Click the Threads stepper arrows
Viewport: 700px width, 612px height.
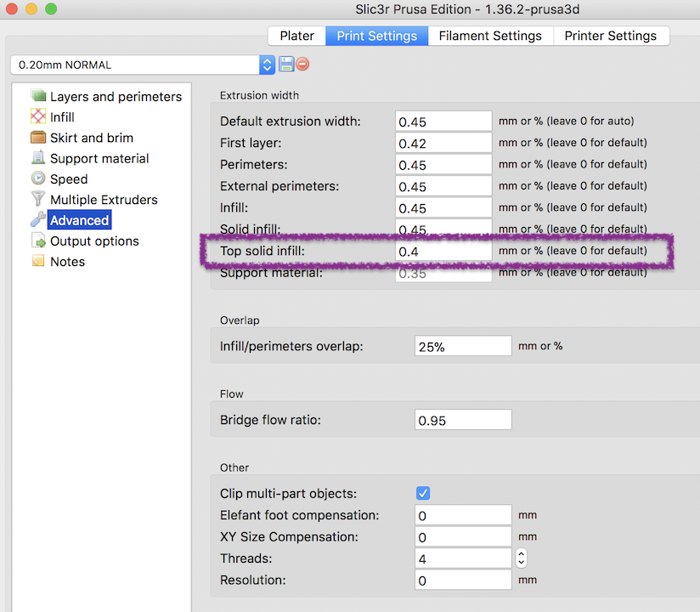[522, 558]
